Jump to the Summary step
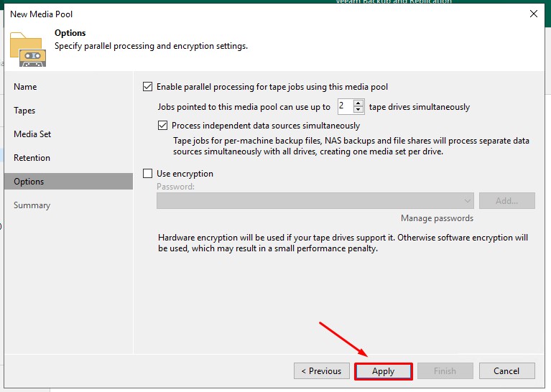Screen dimensions: 551x392 (x=32, y=205)
